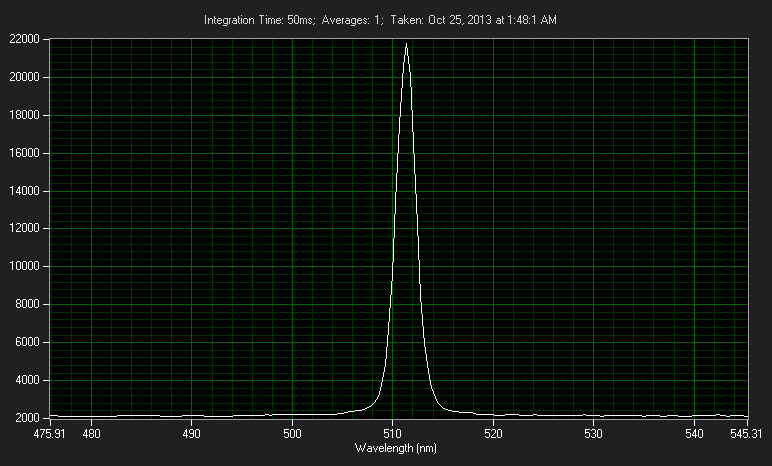Click the header text 'Averages: 1'
Screen dimensions: 772x466
point(352,20)
